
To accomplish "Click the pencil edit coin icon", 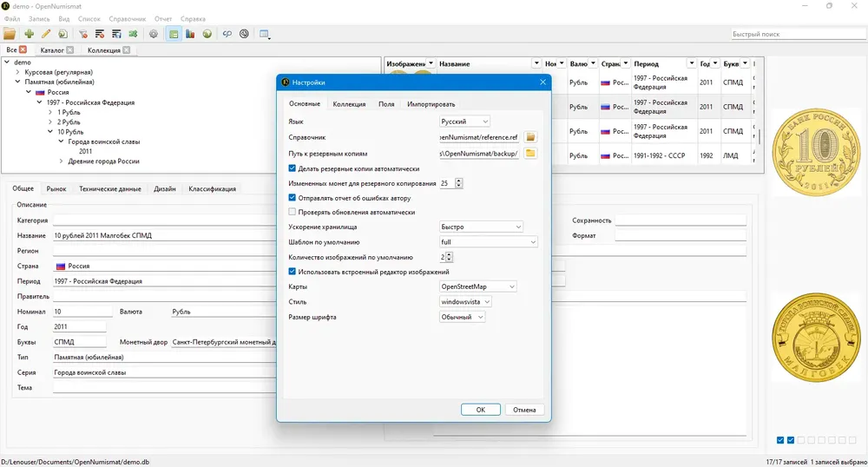I will click(46, 34).
